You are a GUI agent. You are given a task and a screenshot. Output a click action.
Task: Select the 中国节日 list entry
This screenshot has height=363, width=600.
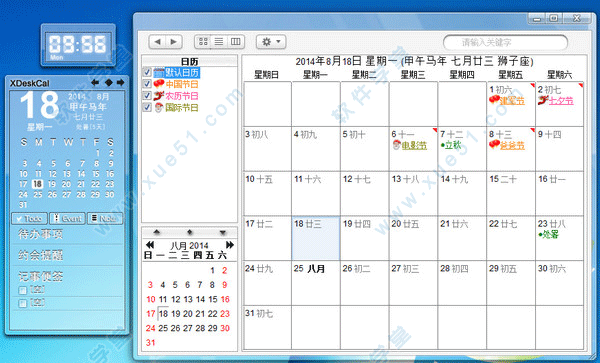tap(182, 84)
